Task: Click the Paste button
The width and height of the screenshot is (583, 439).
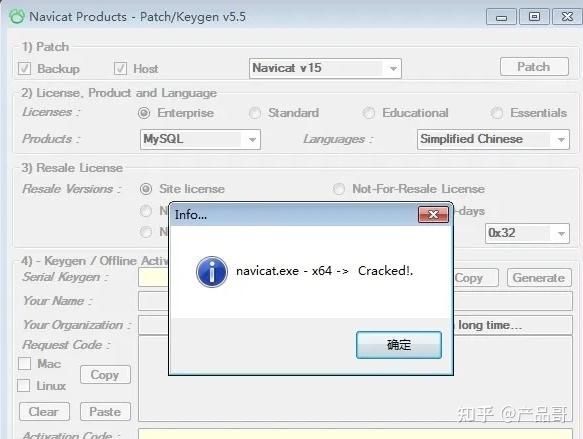Action: [x=105, y=411]
